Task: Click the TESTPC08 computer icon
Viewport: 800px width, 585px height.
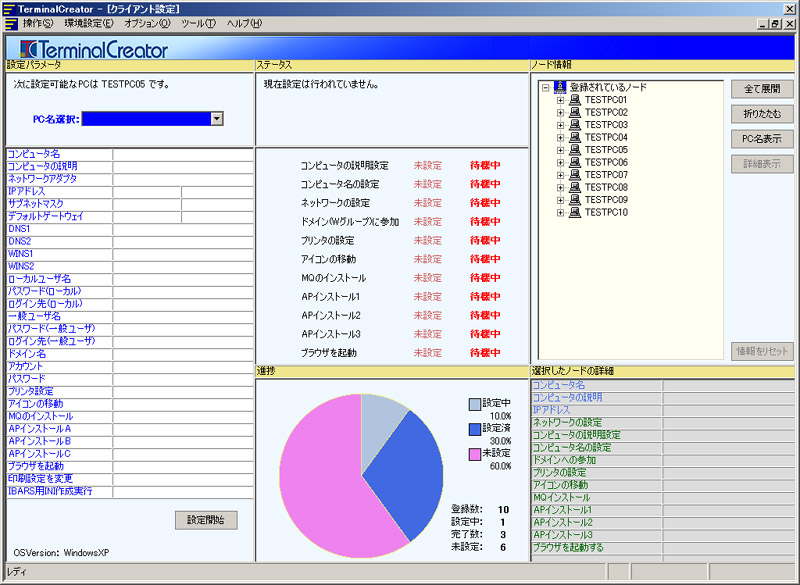Action: (x=575, y=187)
